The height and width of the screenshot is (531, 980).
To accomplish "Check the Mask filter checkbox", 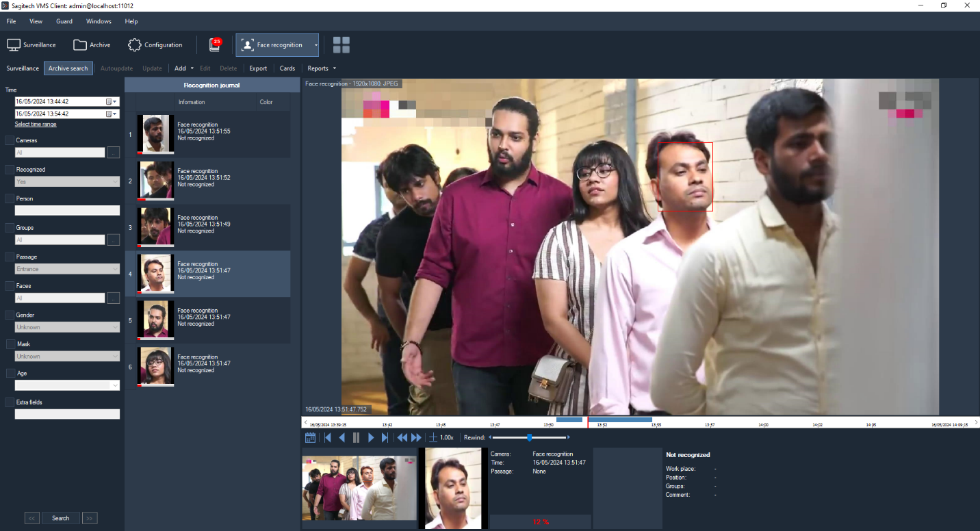I will 10,344.
